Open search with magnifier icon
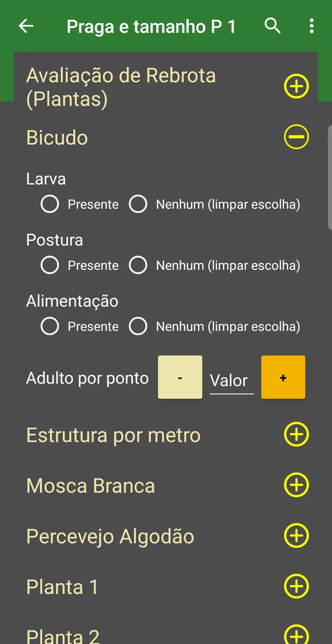The width and height of the screenshot is (332, 644). click(273, 26)
